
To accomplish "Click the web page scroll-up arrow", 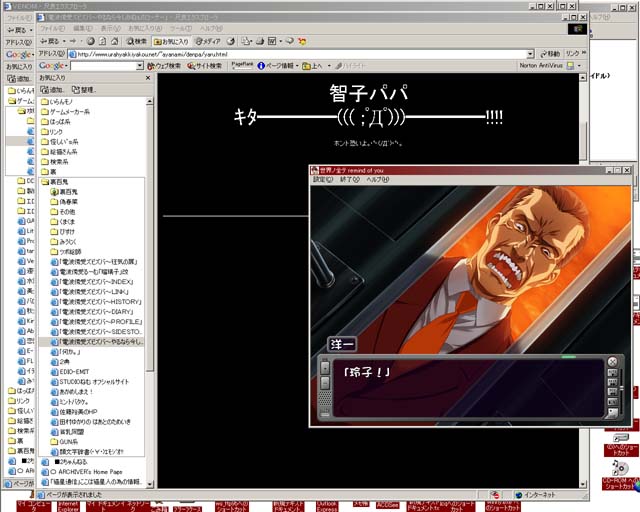I will [x=583, y=78].
